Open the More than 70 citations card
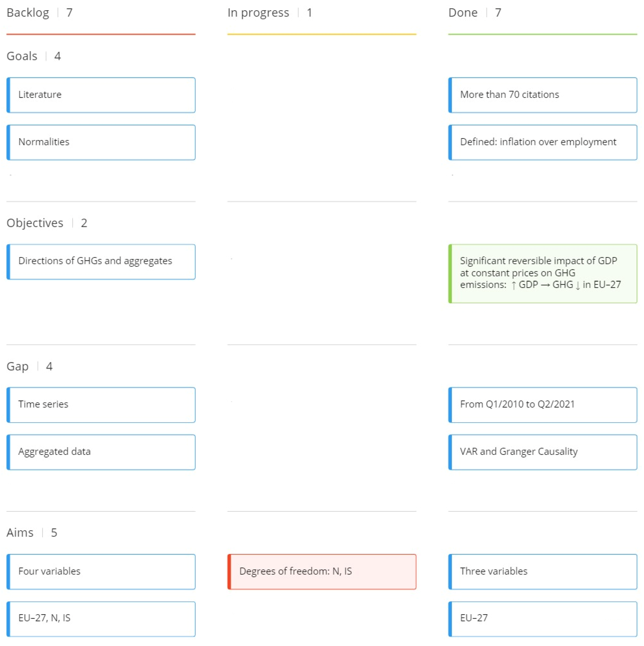The width and height of the screenshot is (644, 646). 542,95
